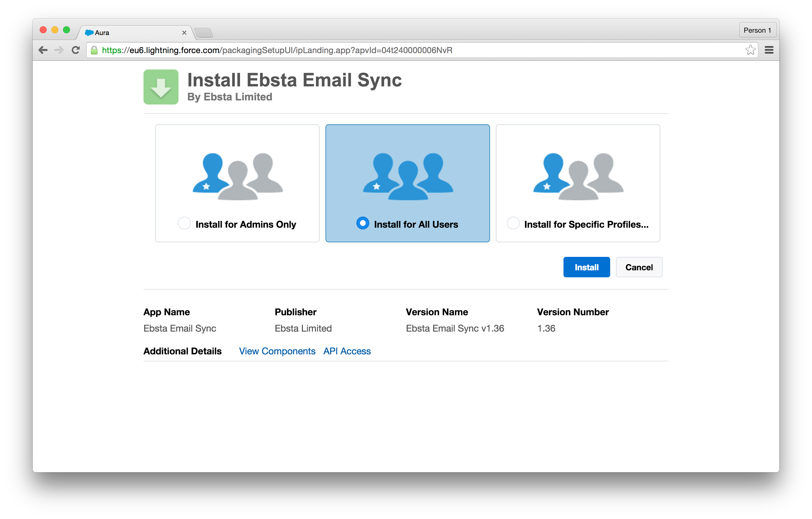The width and height of the screenshot is (812, 519).
Task: Select Install for Specific Profiles radio button
Action: (513, 223)
